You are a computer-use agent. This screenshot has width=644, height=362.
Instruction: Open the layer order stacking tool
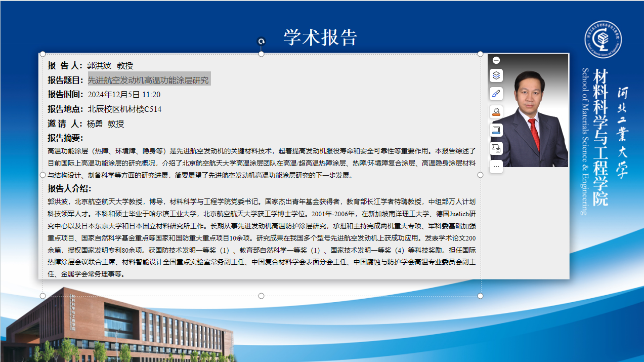coord(496,76)
